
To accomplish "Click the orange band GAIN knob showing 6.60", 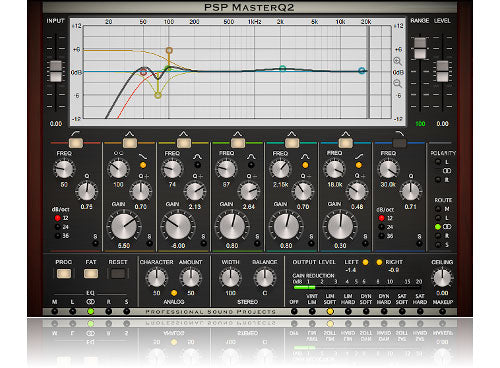I will click(x=124, y=226).
